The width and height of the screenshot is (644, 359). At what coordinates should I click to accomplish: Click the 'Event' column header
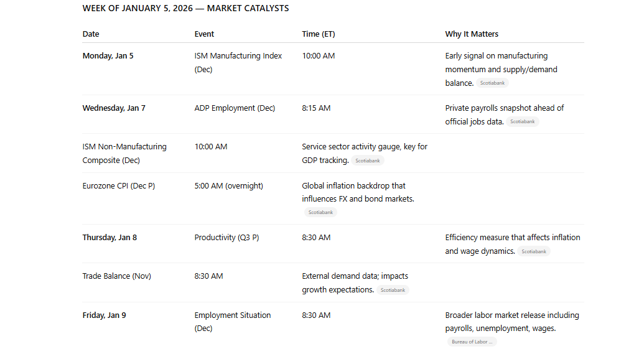tap(204, 34)
